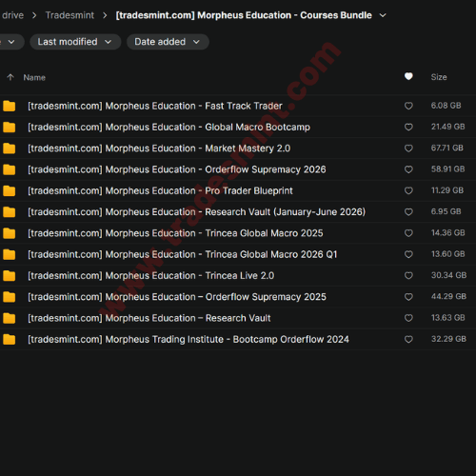
Task: Favorite the Fast Track Trader folder
Action: [408, 106]
